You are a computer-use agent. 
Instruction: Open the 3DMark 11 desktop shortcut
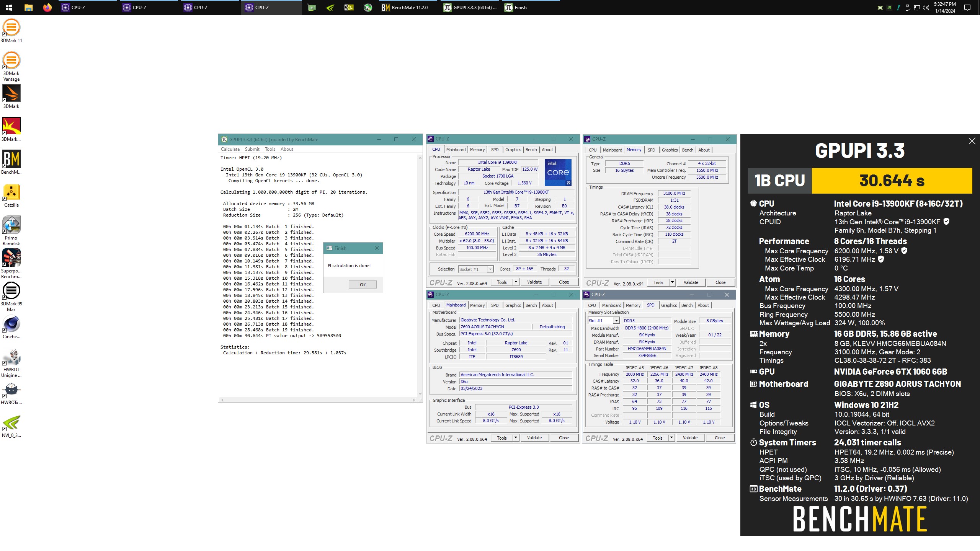(11, 31)
